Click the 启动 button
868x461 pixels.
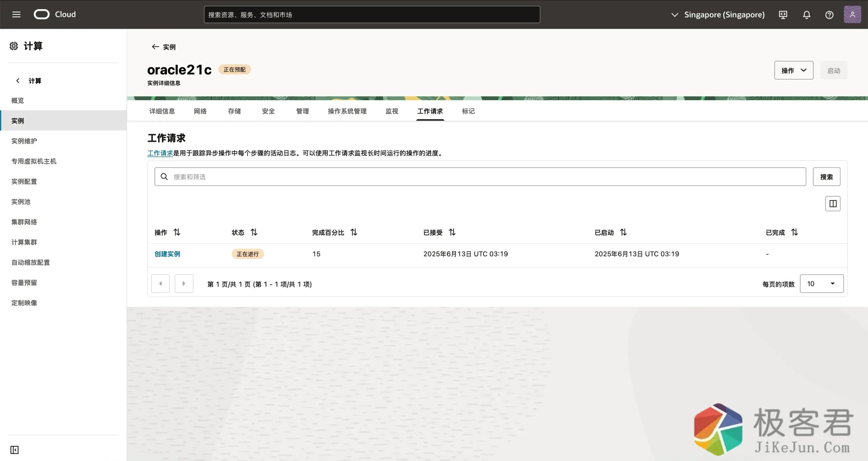[834, 70]
